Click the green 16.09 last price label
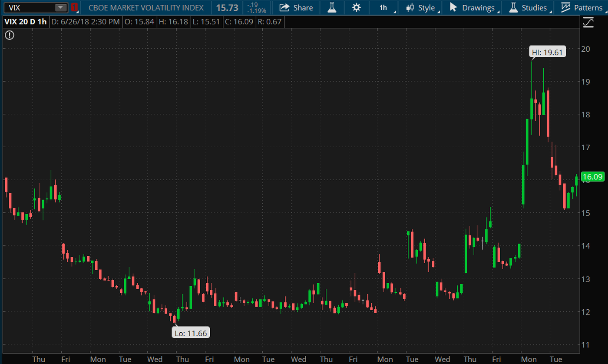 [593, 177]
